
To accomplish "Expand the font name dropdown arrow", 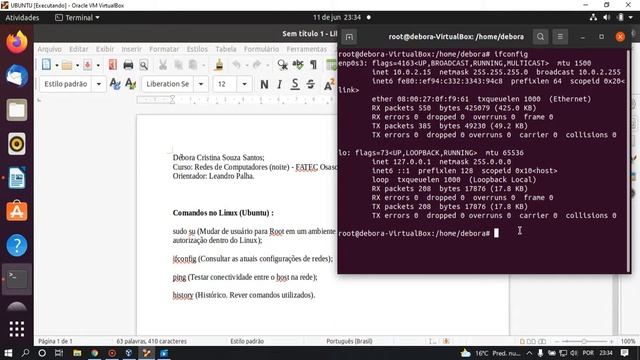I will [x=201, y=84].
